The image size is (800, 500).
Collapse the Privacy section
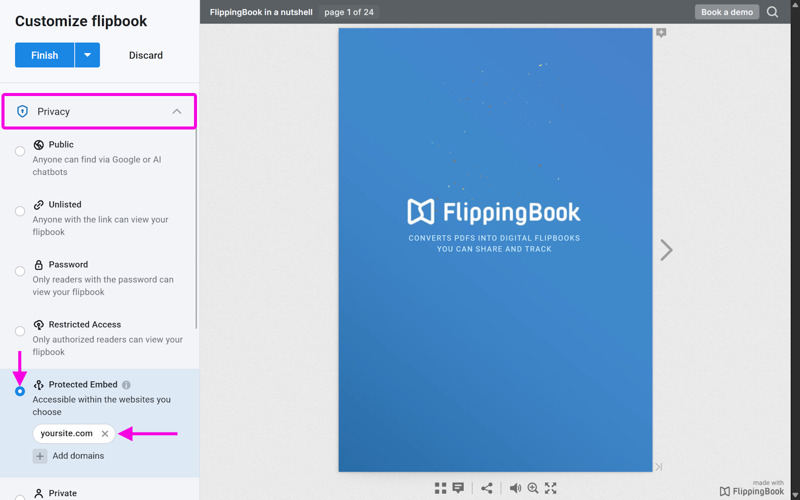coord(177,111)
